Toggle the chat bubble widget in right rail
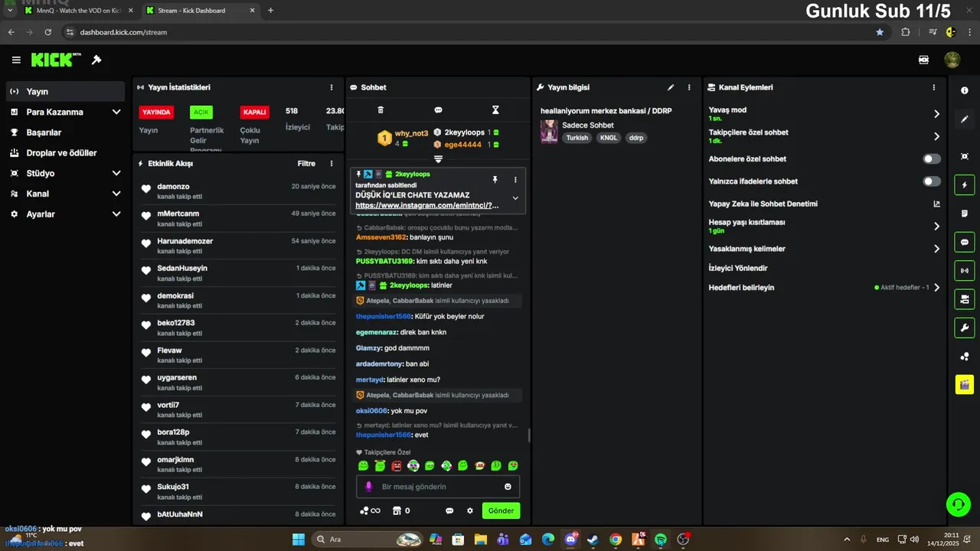This screenshot has height=551, width=980. tap(965, 242)
